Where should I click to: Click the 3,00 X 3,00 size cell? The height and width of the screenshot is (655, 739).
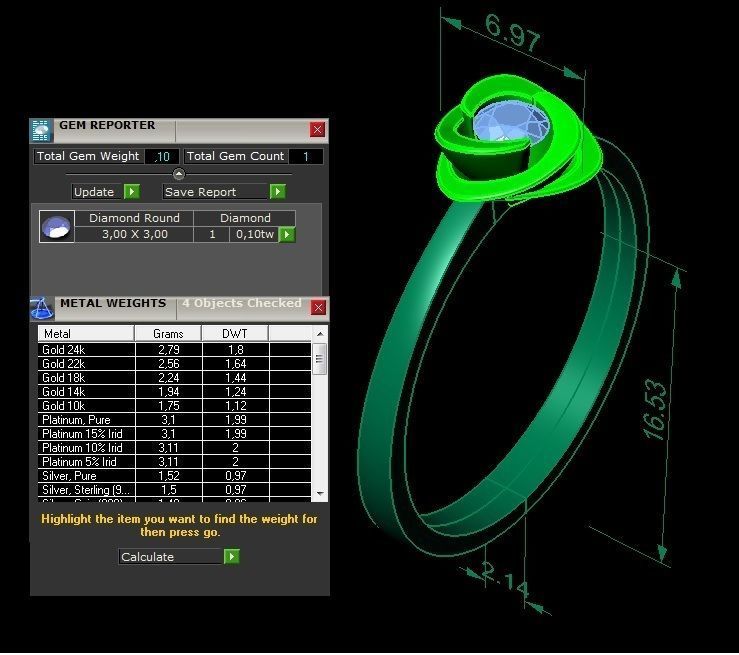coord(134,234)
